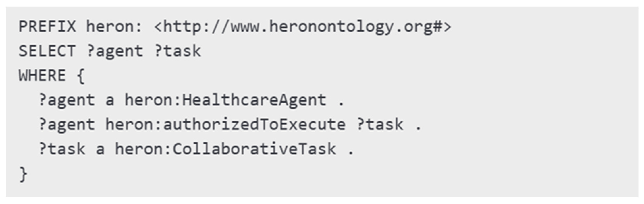The height and width of the screenshot is (204, 644).
Task: Click ?task at start of last triple
Action: (x=62, y=149)
